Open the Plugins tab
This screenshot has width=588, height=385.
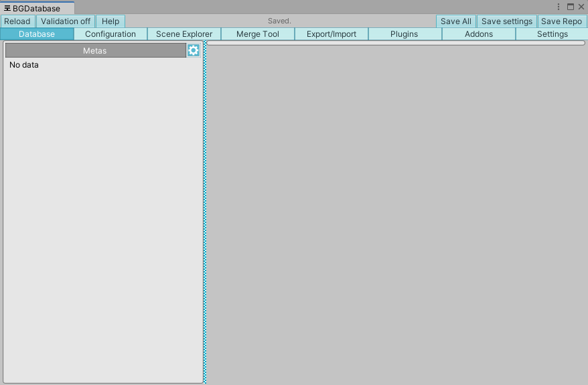[405, 34]
